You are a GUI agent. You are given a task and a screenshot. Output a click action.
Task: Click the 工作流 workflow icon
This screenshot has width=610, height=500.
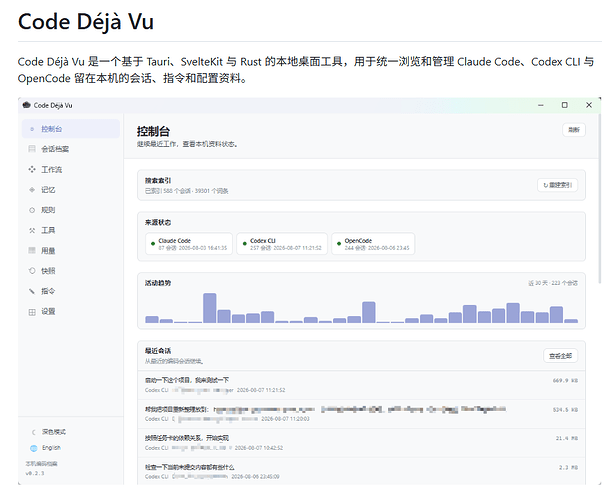[x=32, y=169]
